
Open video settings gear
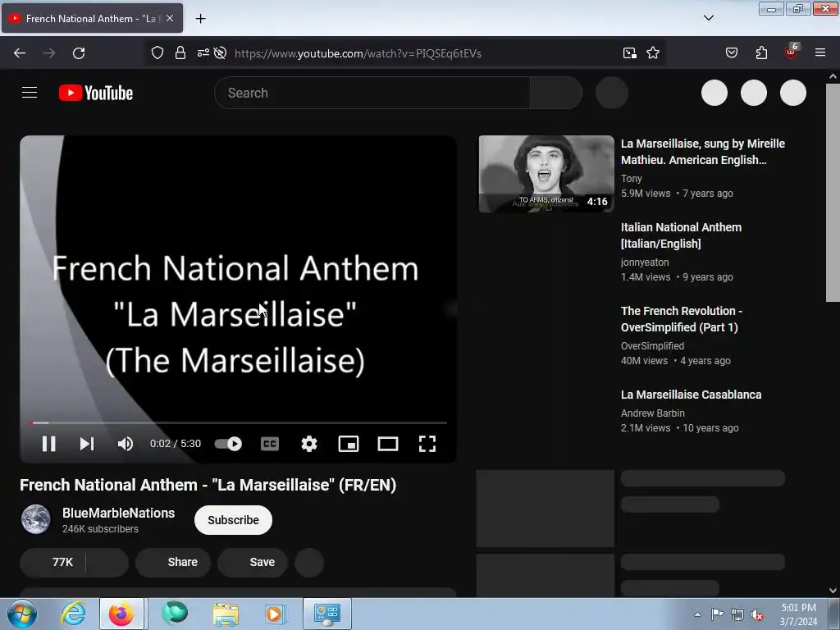309,444
